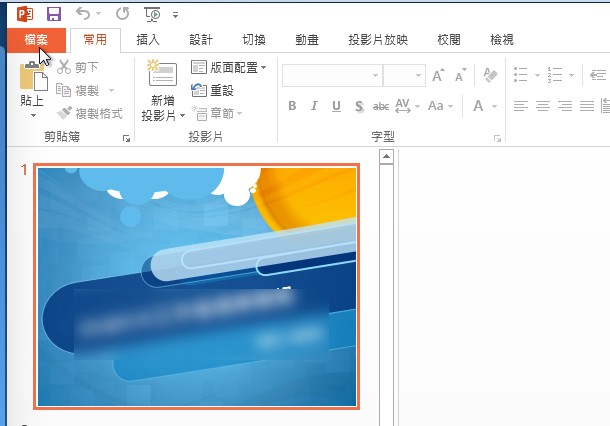
Task: Toggle Underline formatting
Action: pyautogui.click(x=336, y=106)
